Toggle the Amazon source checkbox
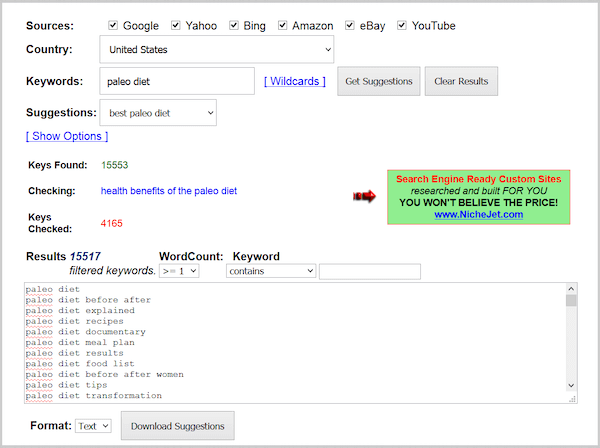 (x=282, y=25)
